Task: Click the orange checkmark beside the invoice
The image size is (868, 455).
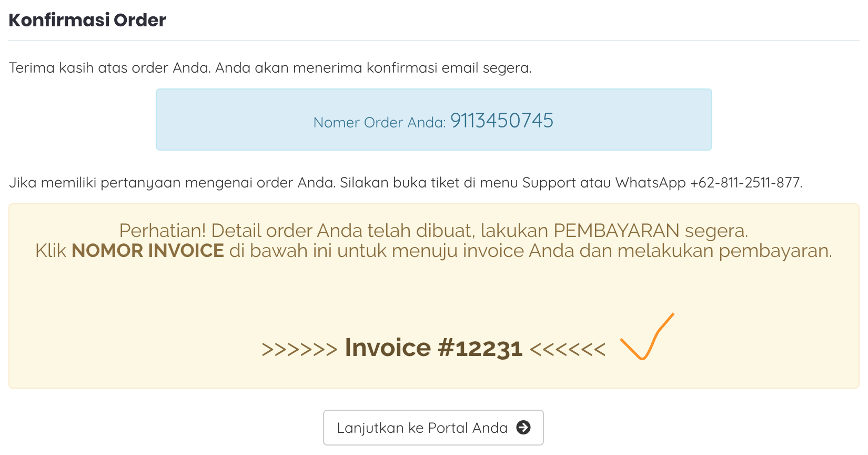Action: coord(647,337)
